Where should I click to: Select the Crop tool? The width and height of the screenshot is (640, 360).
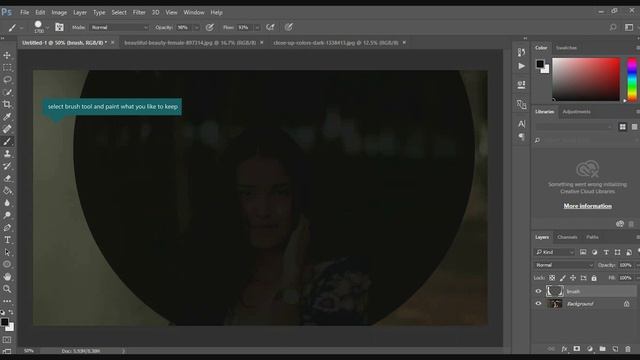coord(7,104)
